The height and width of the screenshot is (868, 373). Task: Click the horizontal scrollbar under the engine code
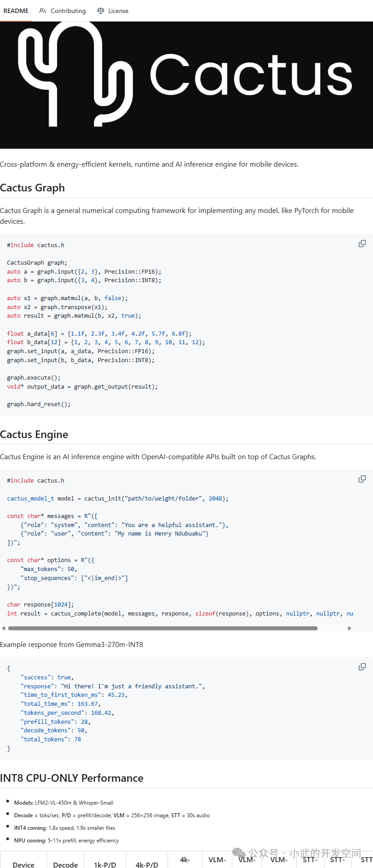point(163,628)
